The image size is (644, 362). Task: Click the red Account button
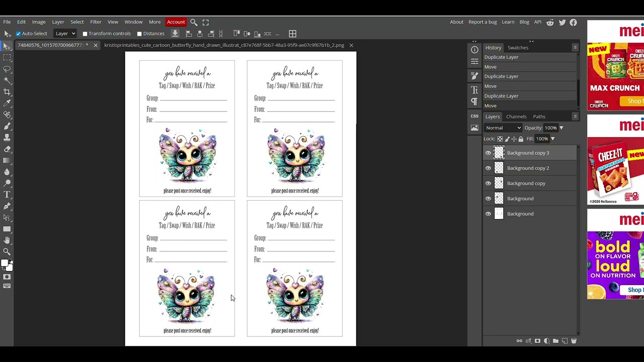176,22
